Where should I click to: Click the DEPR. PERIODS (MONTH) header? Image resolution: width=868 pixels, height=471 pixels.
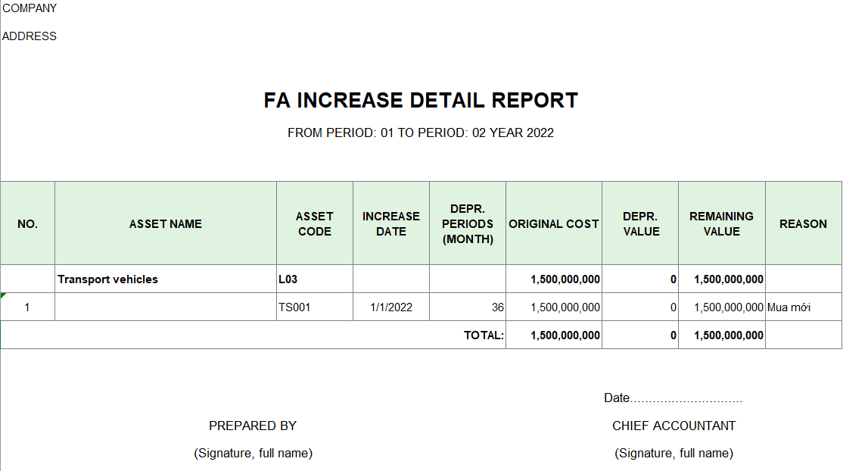[468, 224]
